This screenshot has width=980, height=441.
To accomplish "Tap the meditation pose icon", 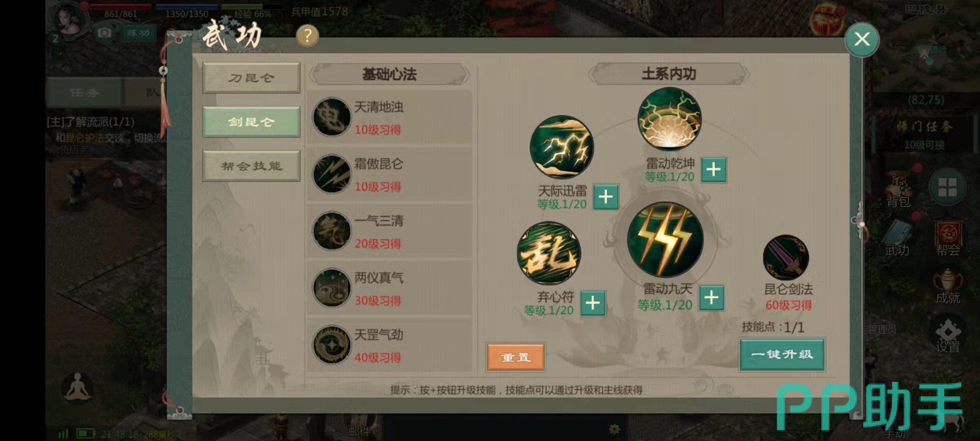I will tap(77, 387).
